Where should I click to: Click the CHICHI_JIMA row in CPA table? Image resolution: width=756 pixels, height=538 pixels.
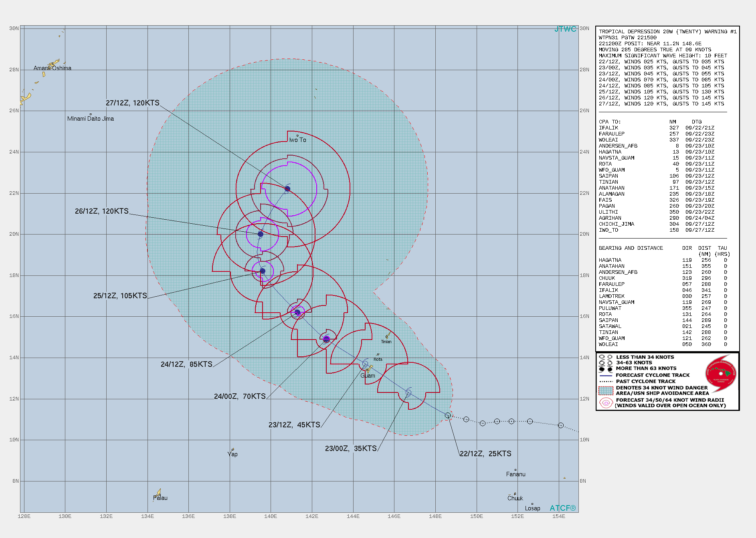tap(657, 224)
